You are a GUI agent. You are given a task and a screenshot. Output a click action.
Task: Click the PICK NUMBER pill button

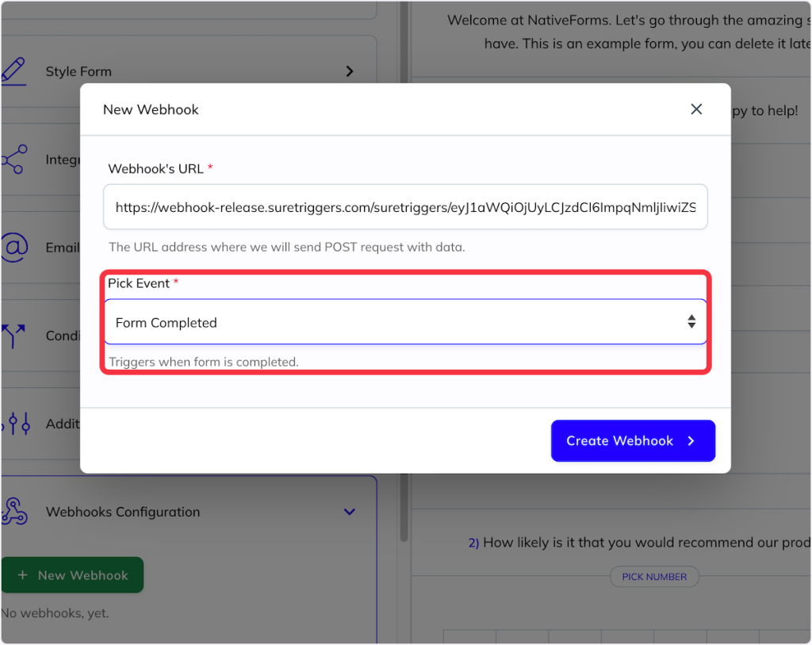click(654, 577)
